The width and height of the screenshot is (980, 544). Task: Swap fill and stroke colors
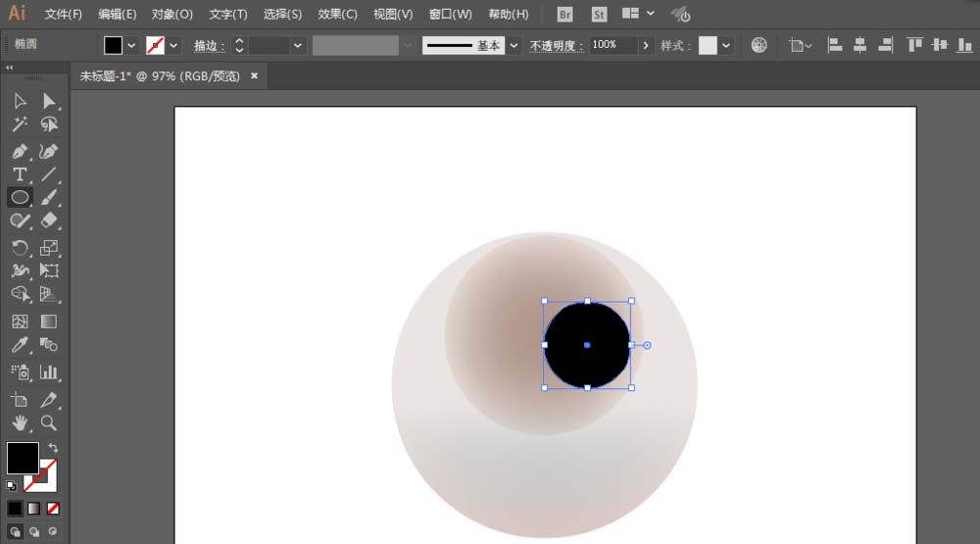(x=53, y=448)
